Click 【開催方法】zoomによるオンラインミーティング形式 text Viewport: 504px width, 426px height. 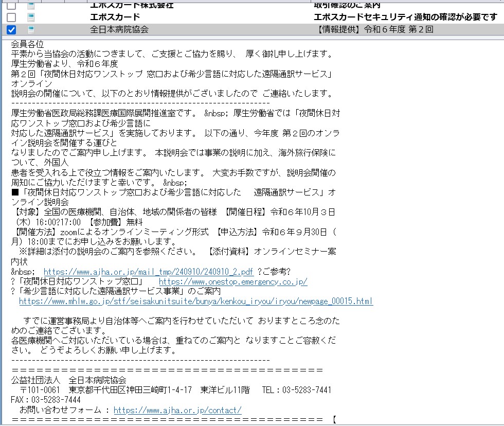point(110,232)
